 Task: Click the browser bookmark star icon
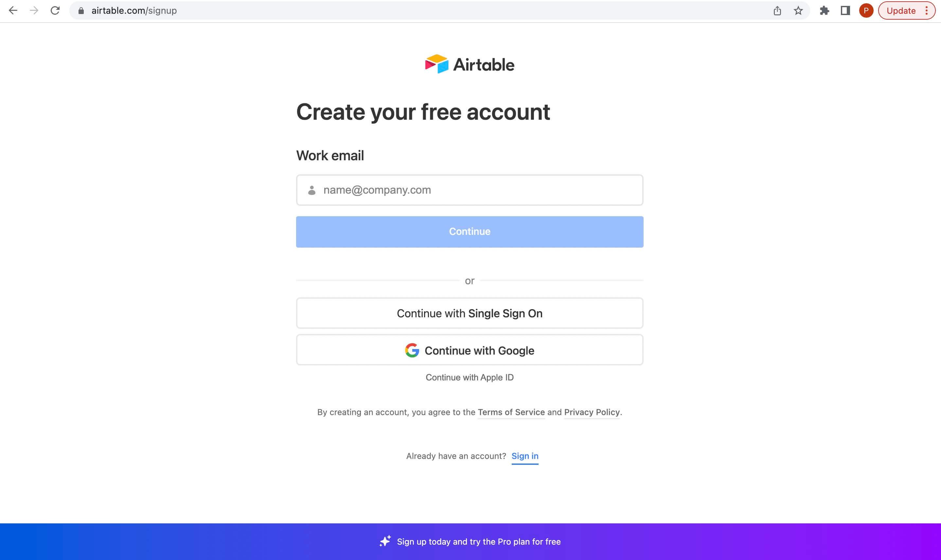click(798, 10)
